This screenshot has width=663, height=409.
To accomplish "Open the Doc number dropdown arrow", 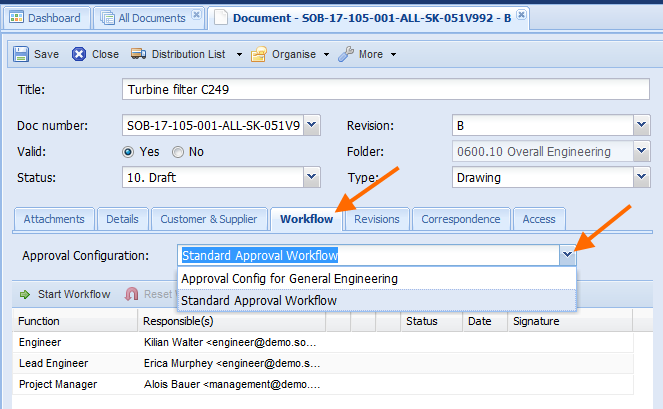I will tap(312, 125).
